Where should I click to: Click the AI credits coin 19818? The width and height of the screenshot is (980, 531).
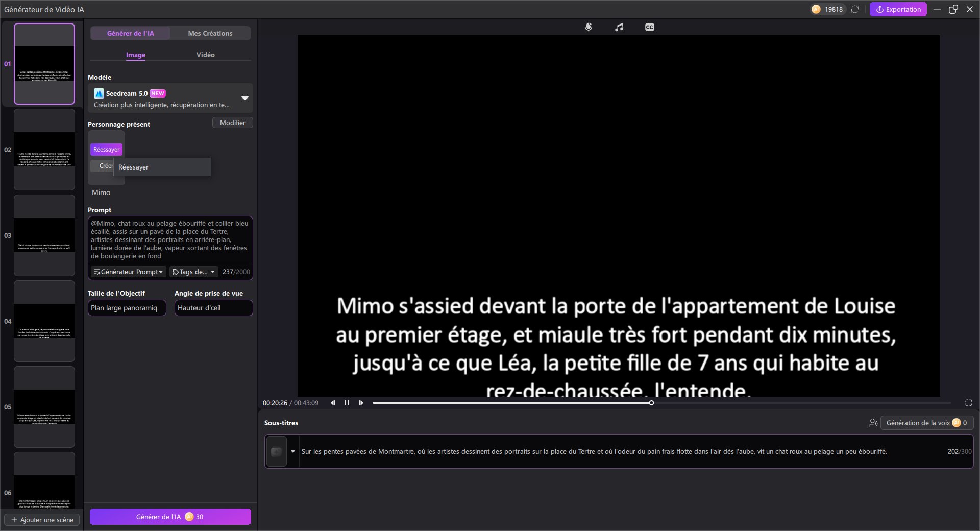(x=827, y=9)
